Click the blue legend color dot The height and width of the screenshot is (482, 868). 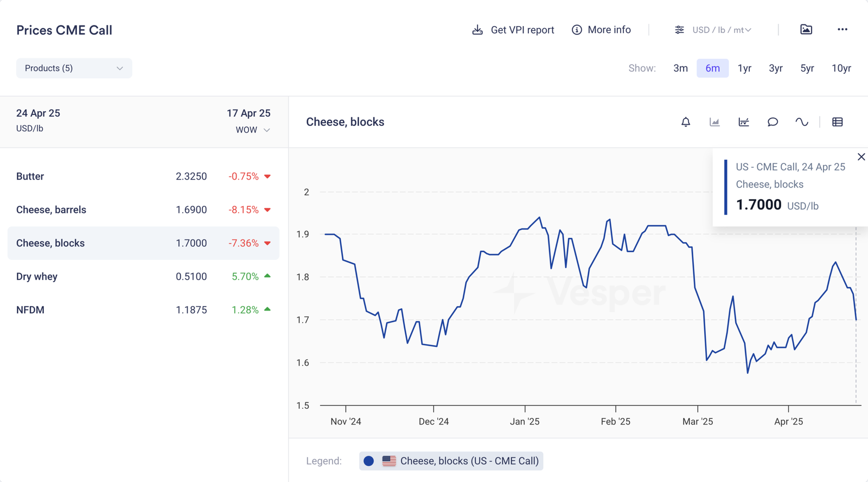click(369, 461)
